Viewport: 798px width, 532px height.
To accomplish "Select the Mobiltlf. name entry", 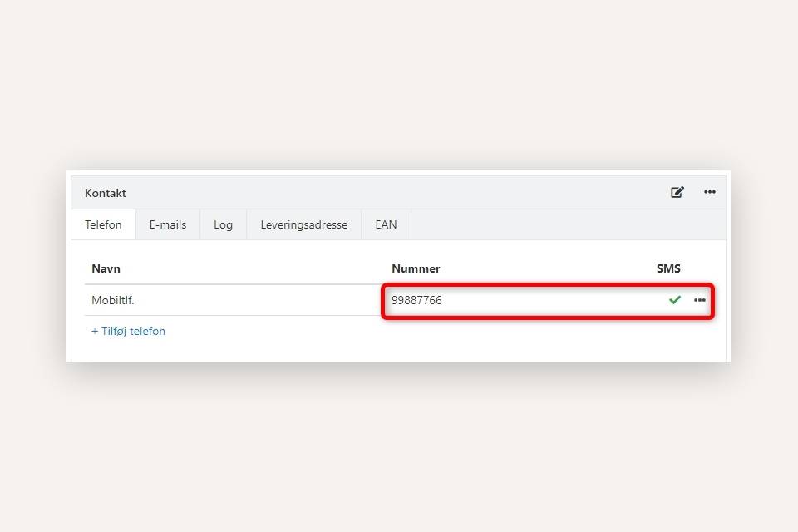I will point(111,300).
